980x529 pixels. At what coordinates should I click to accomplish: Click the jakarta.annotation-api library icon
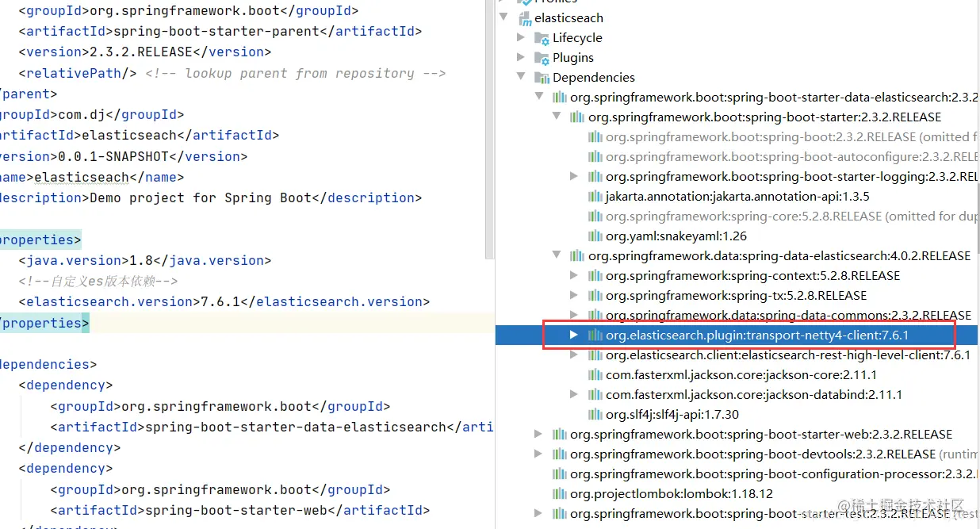click(595, 196)
